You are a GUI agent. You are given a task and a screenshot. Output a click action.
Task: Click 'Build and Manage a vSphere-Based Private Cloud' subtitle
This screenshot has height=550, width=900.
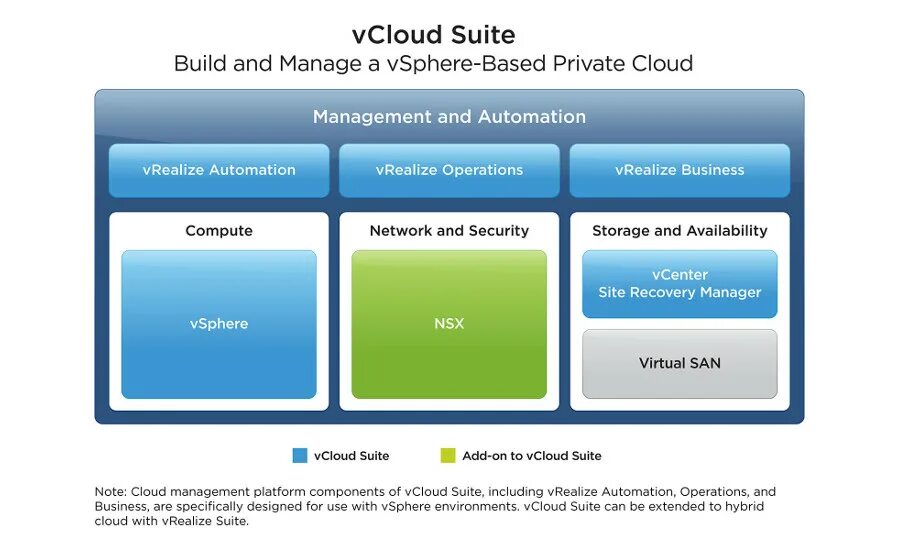(433, 63)
